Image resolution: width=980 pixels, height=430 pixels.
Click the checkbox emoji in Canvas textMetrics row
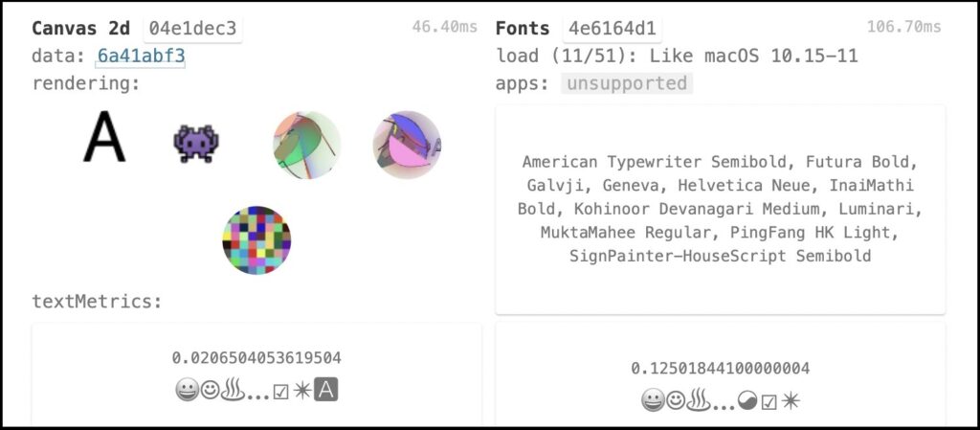(x=281, y=392)
